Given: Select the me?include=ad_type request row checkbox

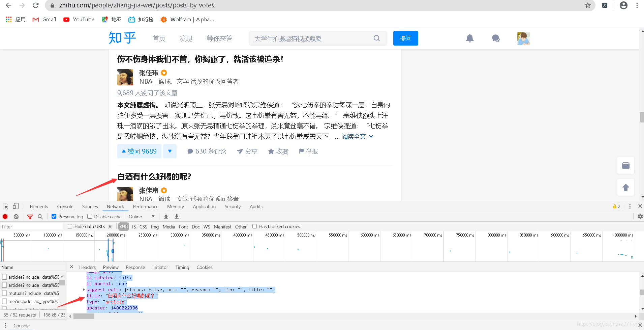Looking at the screenshot, I should pos(4,301).
